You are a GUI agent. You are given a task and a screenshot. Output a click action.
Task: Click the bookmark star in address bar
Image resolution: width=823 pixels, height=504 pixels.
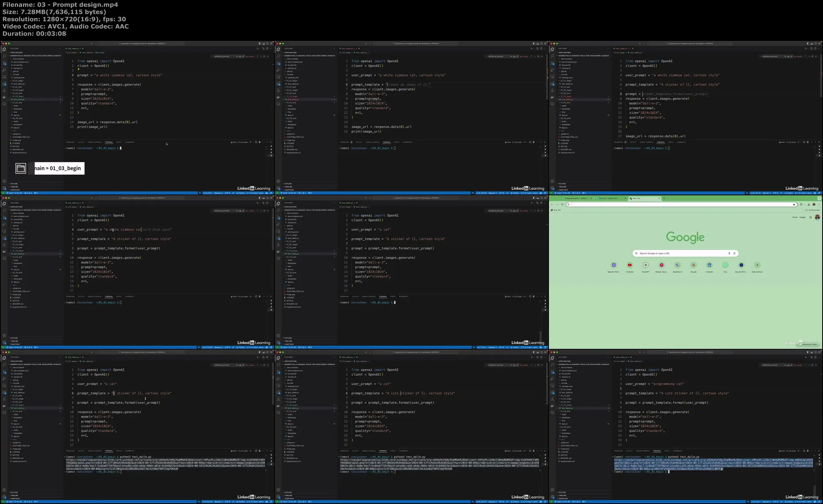tap(794, 205)
